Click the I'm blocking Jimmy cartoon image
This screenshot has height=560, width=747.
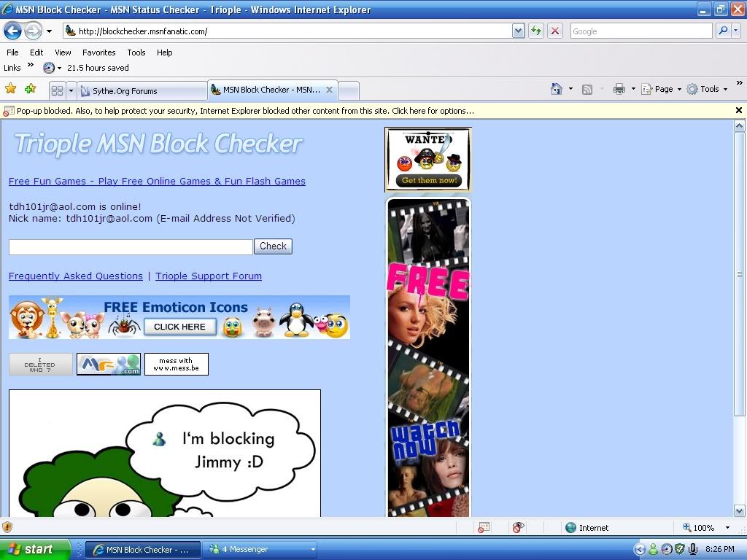click(165, 454)
